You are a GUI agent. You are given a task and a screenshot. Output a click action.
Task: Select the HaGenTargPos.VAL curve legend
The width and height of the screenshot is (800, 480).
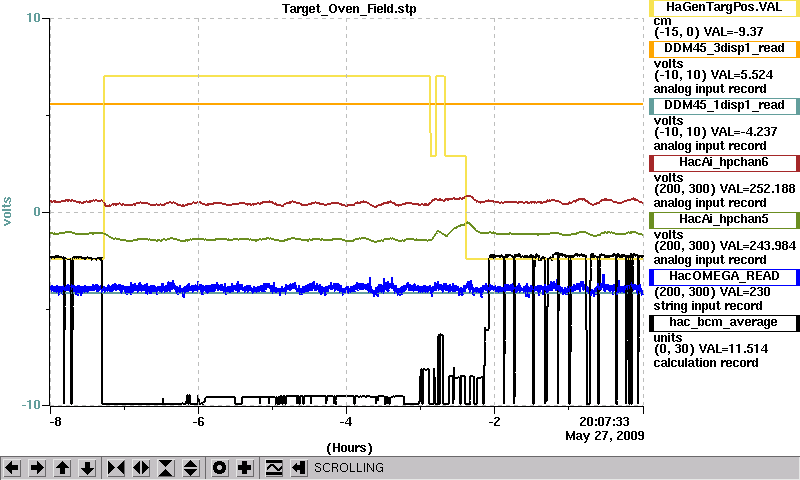(724, 8)
